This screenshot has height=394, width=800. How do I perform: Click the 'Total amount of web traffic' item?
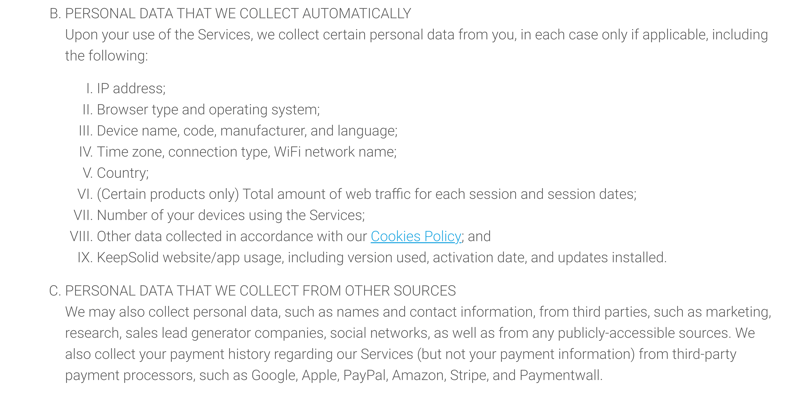click(x=366, y=194)
